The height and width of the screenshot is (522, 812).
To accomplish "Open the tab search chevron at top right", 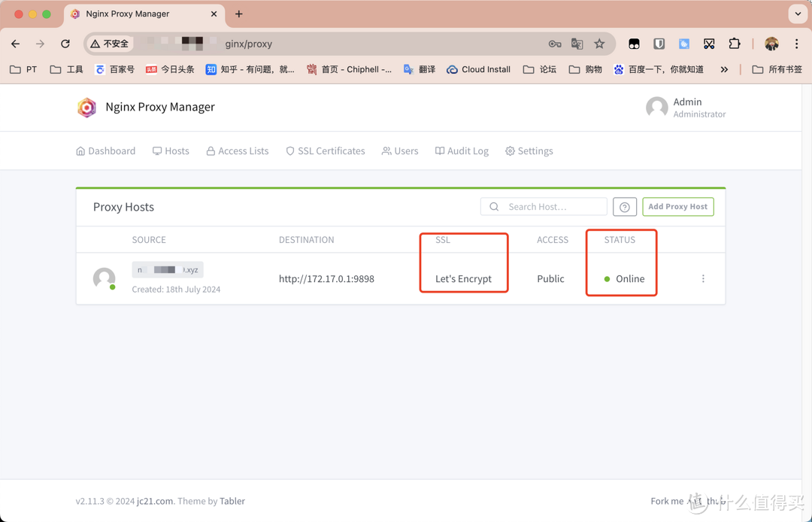I will (x=798, y=14).
